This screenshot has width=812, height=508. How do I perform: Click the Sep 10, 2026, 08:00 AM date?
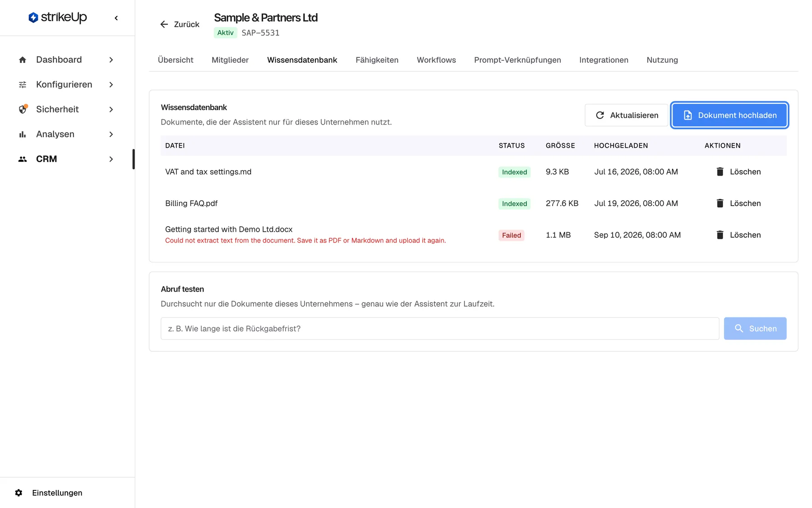click(637, 235)
